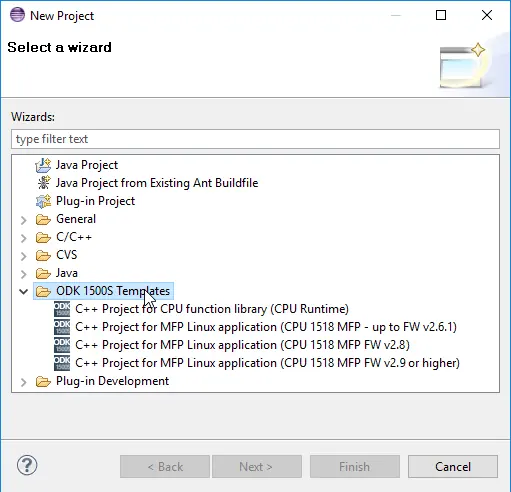Click the Ant Buildfile project icon
511x492 pixels.
pos(43,183)
